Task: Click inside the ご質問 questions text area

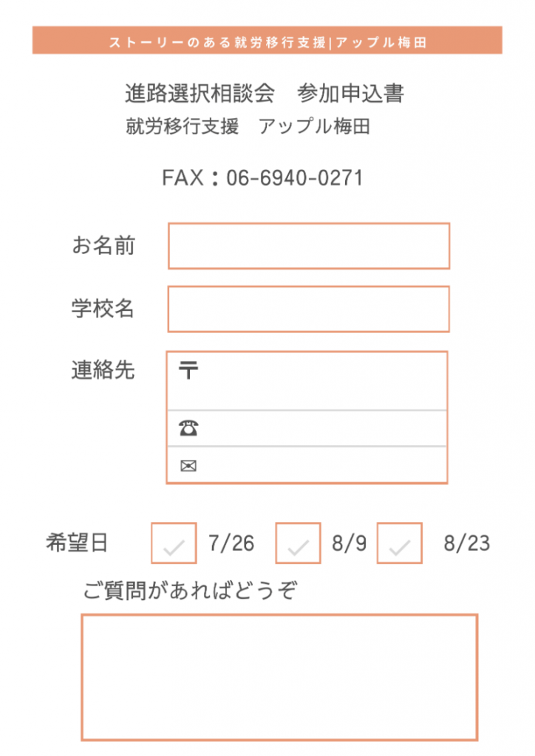Action: point(279,678)
